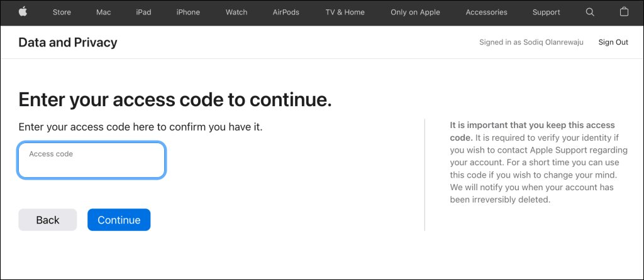Select iPad in the navigation bar
Viewport: 644px width, 280px height.
pyautogui.click(x=143, y=13)
